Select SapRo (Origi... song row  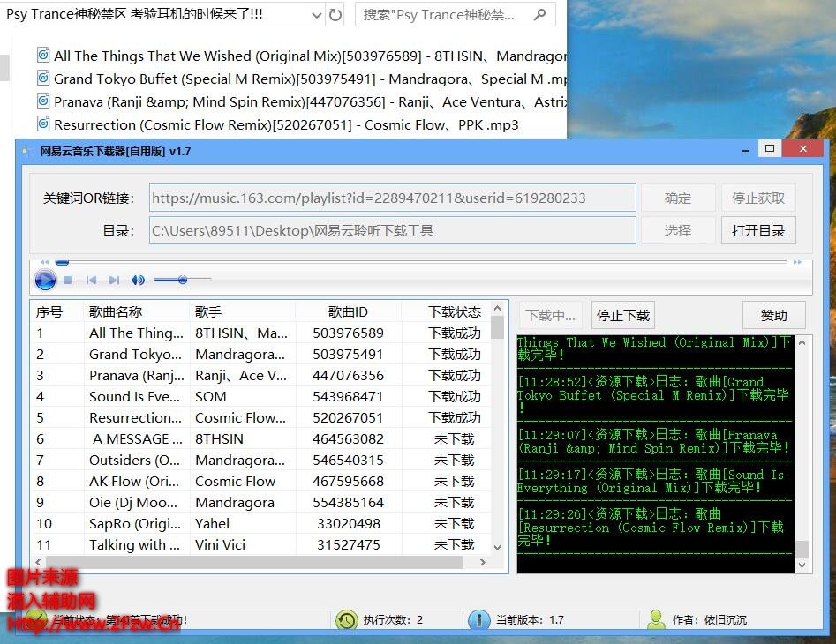(260, 524)
